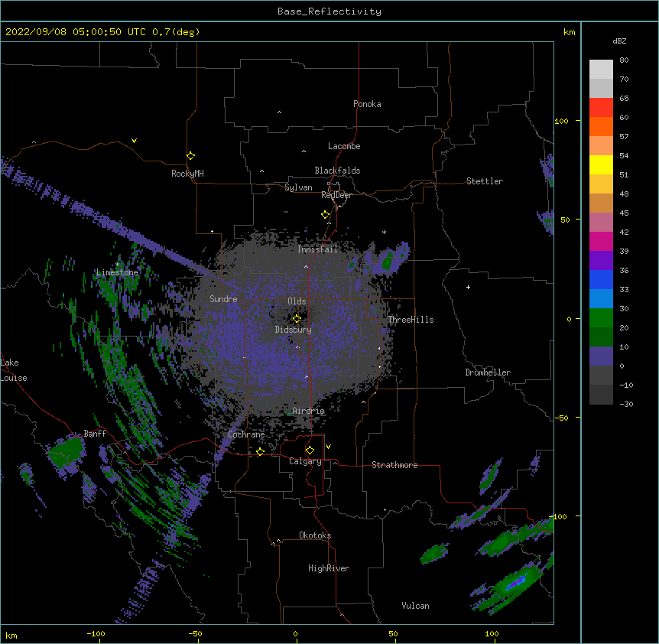Click the Innisfail city label
The width and height of the screenshot is (659, 644).
(x=318, y=249)
